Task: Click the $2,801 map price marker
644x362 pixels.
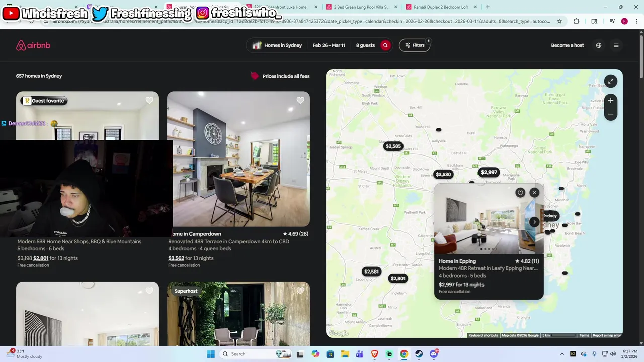Action: pyautogui.click(x=398, y=278)
